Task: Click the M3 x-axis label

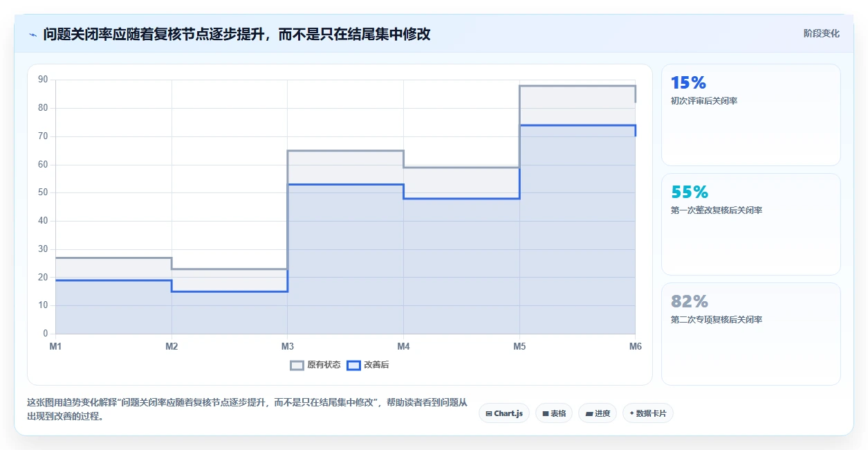Action: (287, 346)
